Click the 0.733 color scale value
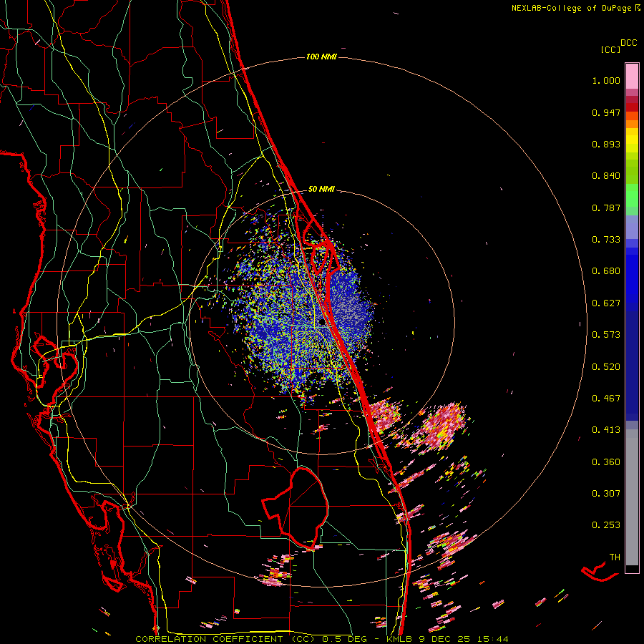Viewport: 644px width, 644px height. 606,240
